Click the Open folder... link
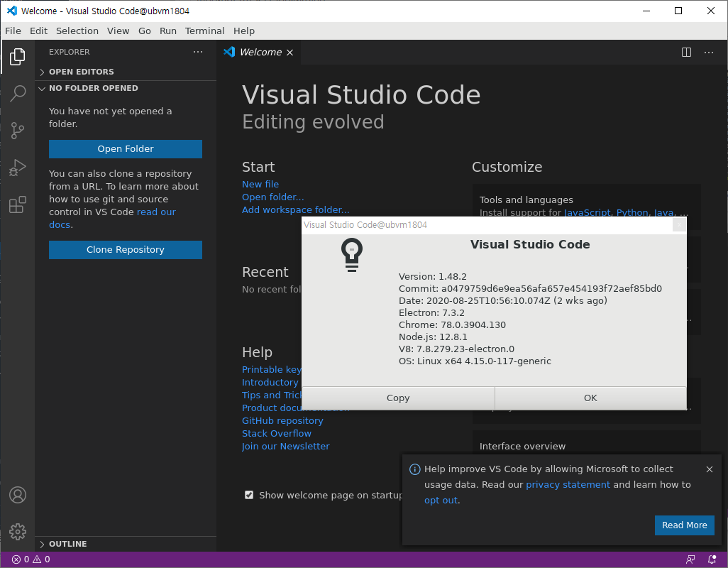 pos(273,197)
